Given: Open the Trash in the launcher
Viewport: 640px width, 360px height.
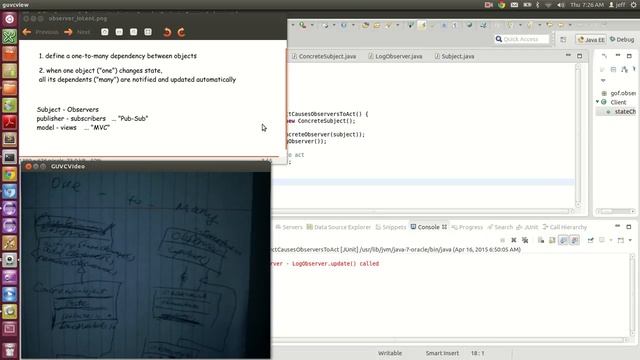Looking at the screenshot, I should [x=9, y=350].
